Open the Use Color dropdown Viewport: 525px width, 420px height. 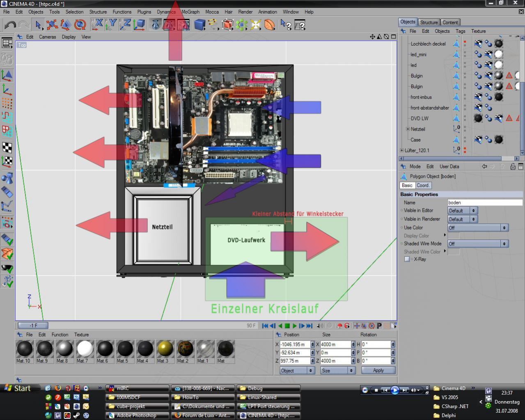click(478, 227)
